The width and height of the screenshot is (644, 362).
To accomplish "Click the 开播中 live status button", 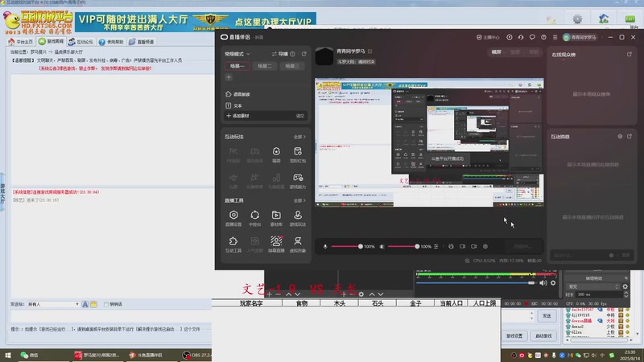I will [522, 246].
